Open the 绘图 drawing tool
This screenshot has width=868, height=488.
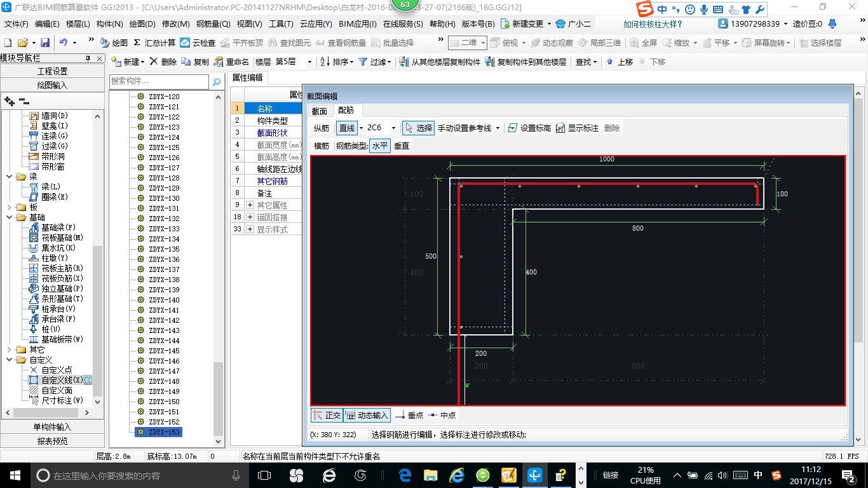114,43
